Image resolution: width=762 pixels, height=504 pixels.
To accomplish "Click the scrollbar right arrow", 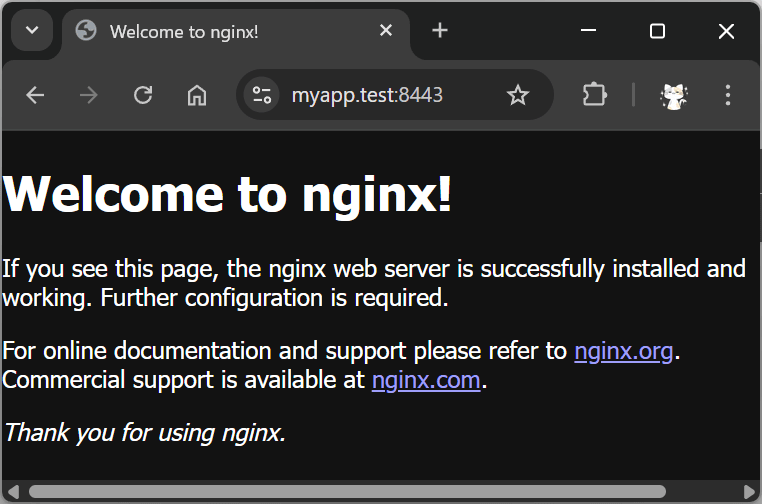I will tap(750, 491).
